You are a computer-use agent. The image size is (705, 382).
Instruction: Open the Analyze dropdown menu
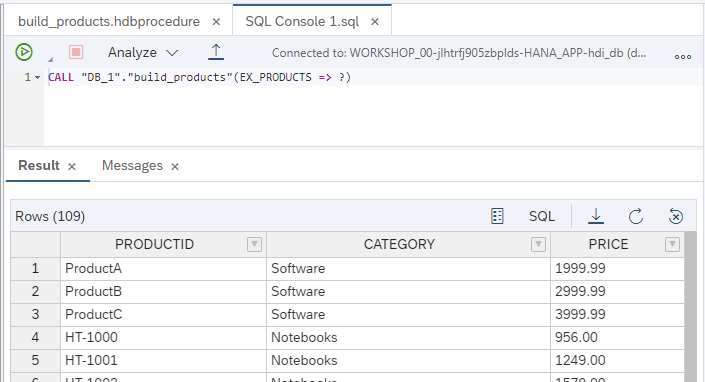pyautogui.click(x=143, y=53)
